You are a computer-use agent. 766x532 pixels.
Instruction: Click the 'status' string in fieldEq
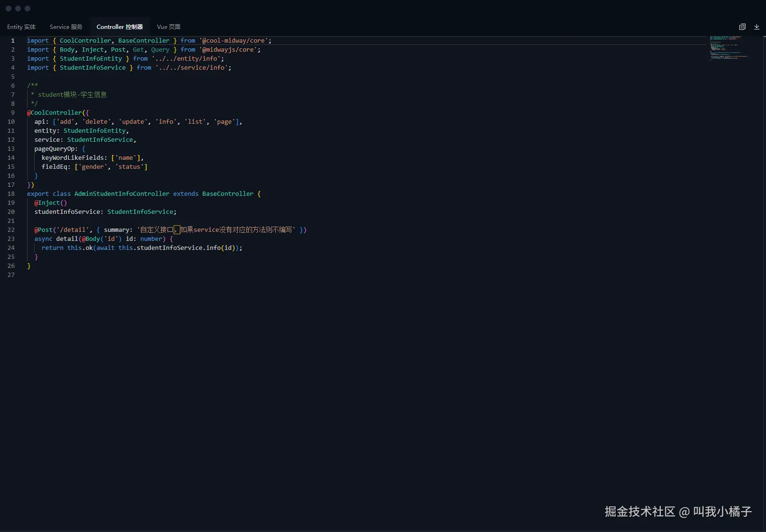click(130, 167)
